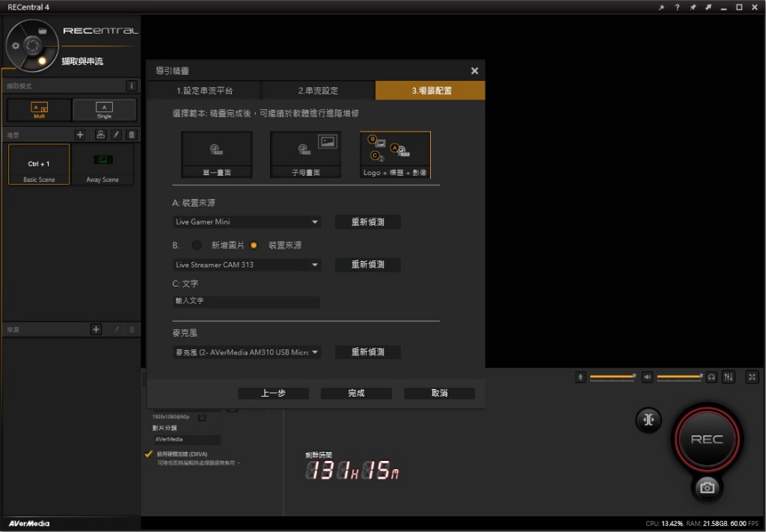Take a snapshot with the camera button
The width and height of the screenshot is (766, 532).
coord(707,488)
